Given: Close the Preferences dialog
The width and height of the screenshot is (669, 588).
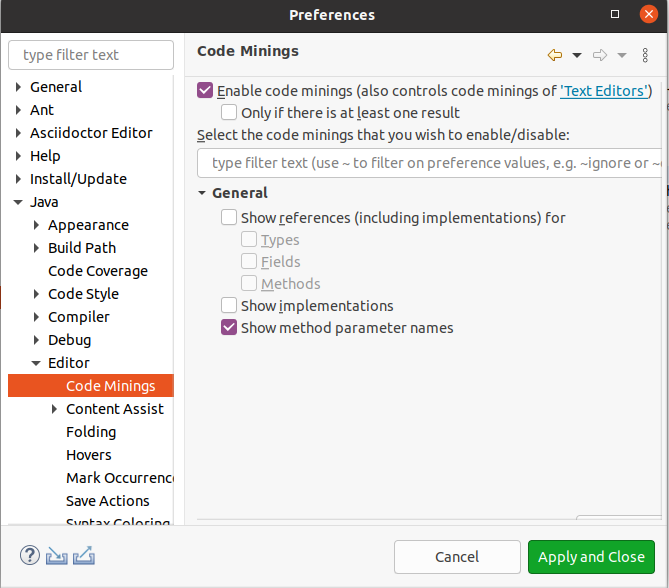Looking at the screenshot, I should (649, 15).
